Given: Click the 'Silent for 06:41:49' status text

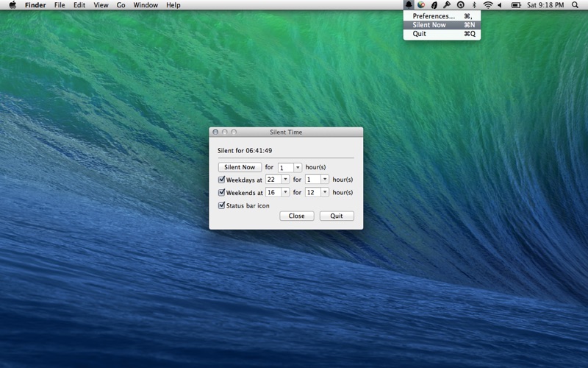Looking at the screenshot, I should (x=245, y=151).
